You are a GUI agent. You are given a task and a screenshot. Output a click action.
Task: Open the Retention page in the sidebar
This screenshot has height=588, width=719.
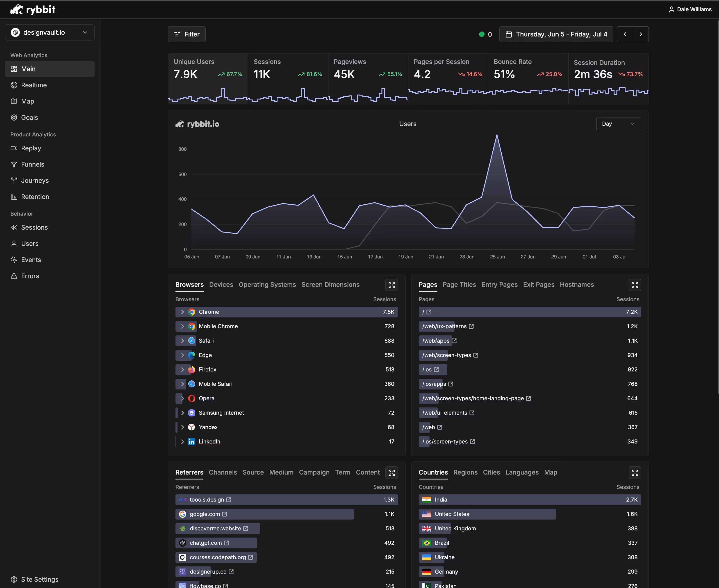35,197
